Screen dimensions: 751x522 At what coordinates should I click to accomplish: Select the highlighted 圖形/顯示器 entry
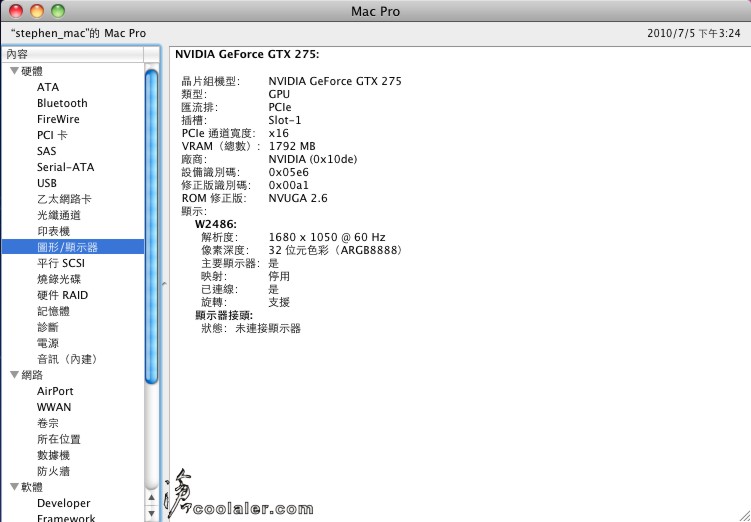point(73,247)
